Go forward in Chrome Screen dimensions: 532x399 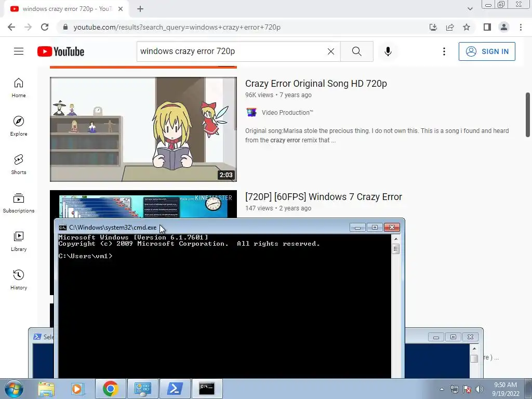tap(28, 27)
